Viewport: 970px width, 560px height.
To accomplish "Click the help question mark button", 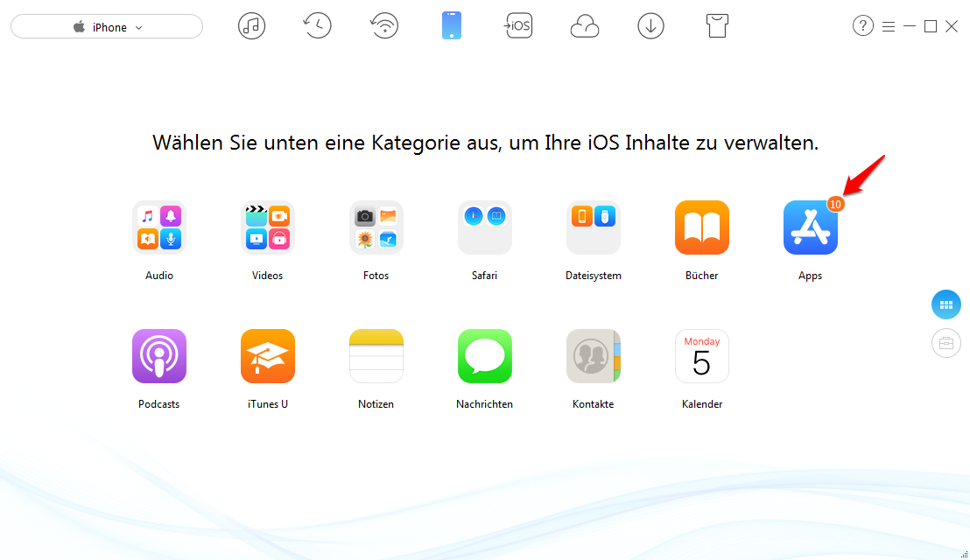I will [x=863, y=25].
